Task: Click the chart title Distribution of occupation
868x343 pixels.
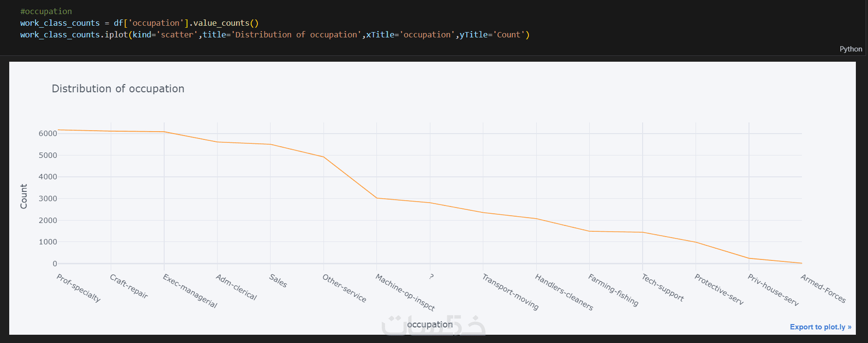Action: click(118, 89)
